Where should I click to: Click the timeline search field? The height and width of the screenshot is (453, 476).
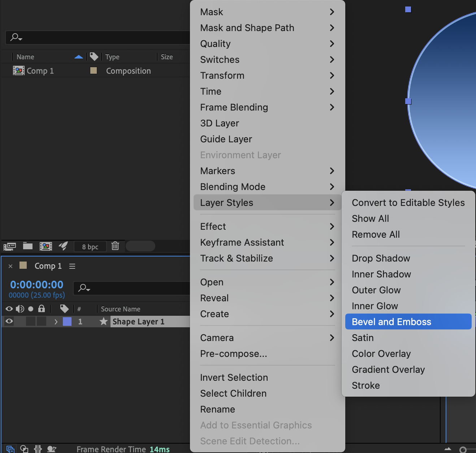pyautogui.click(x=132, y=288)
